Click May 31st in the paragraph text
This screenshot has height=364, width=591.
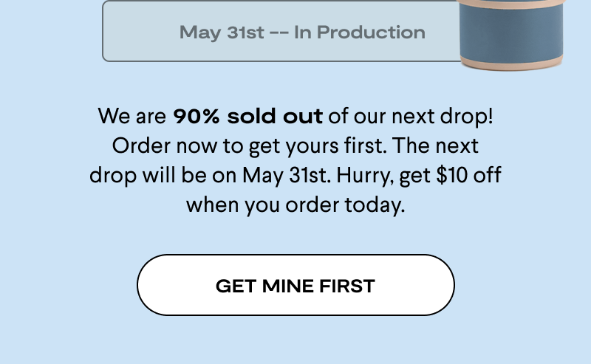(286, 176)
